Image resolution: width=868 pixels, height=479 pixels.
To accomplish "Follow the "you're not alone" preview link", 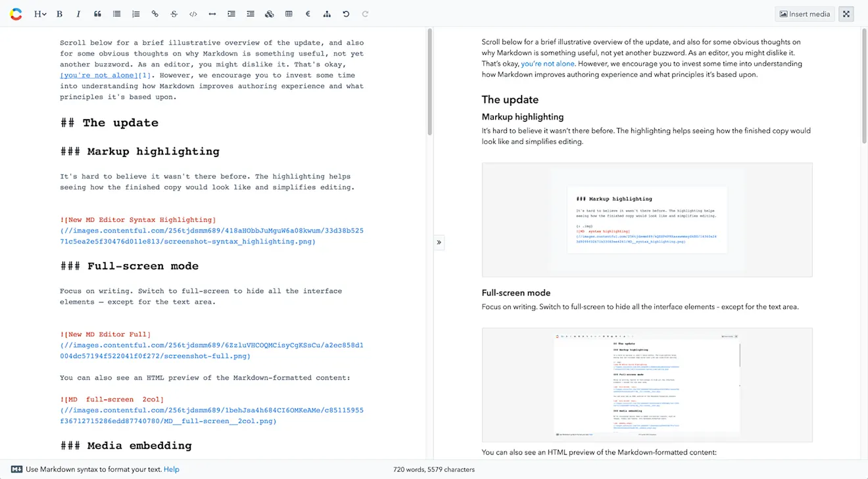I will click(x=548, y=64).
